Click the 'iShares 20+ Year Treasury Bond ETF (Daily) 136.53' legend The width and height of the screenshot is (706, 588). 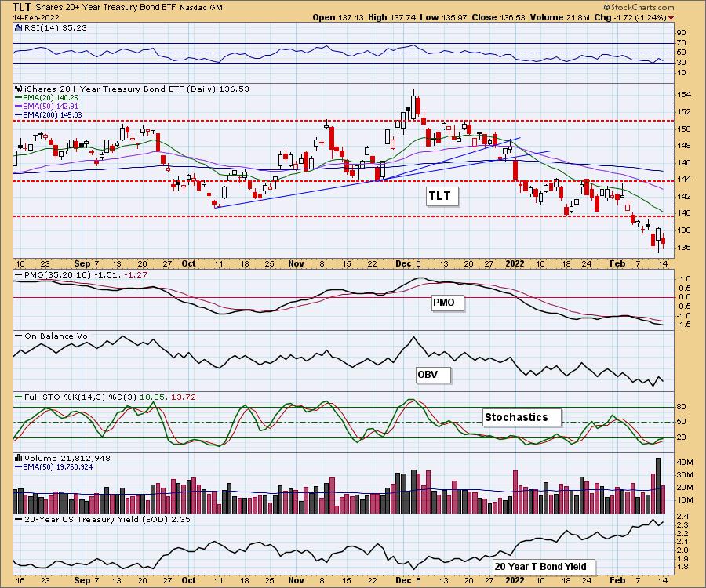point(136,89)
